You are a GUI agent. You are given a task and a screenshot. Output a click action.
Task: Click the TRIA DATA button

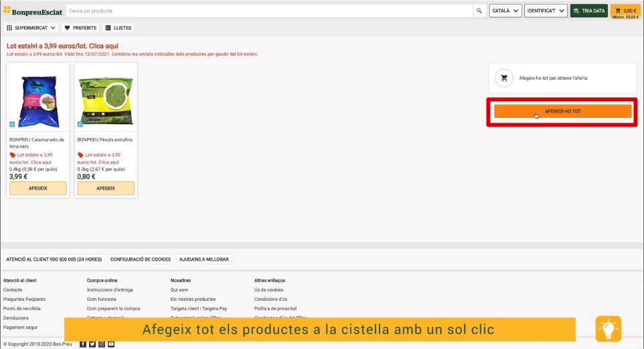(589, 11)
